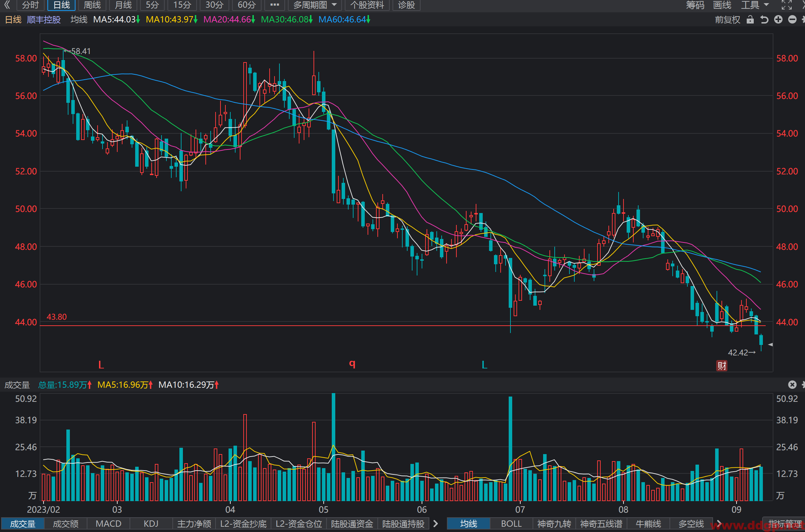805x532 pixels.
Task: Toggle 前复权 price adjustment mode
Action: [727, 20]
